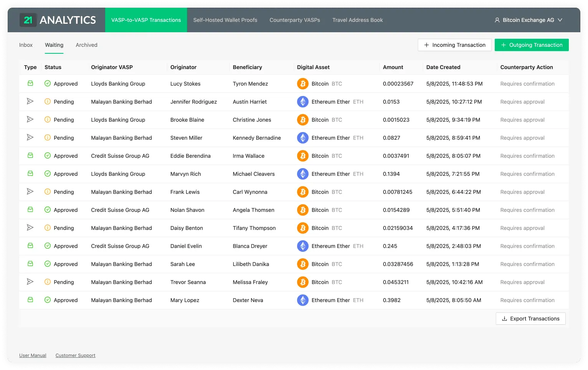Screen dimensions: 588x370
Task: Click the Ethereum icon on Steven Miller row
Action: tap(302, 137)
